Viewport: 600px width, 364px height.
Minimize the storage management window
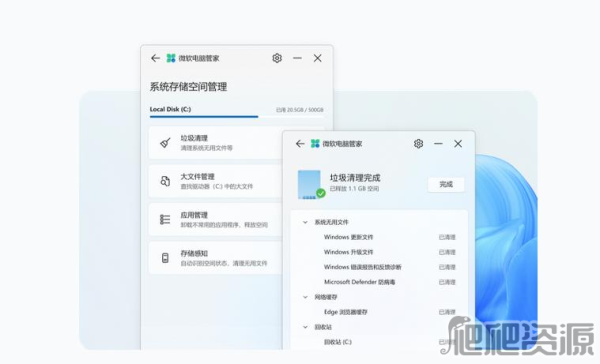(x=297, y=58)
